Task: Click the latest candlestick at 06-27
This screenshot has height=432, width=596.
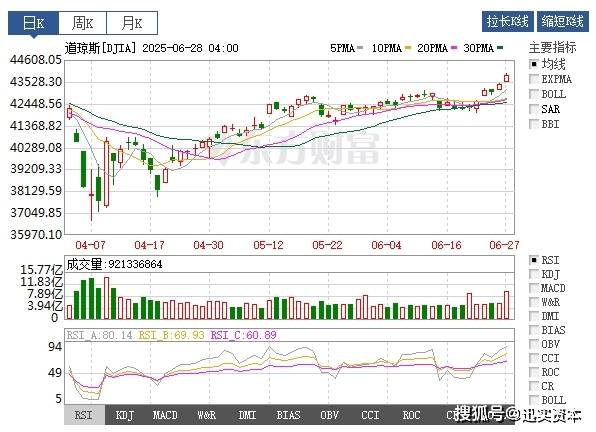Action: [x=507, y=78]
